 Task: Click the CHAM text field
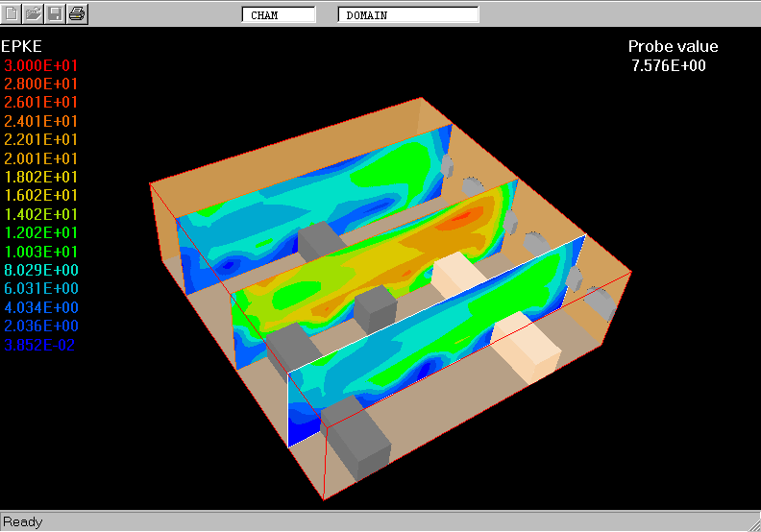278,15
